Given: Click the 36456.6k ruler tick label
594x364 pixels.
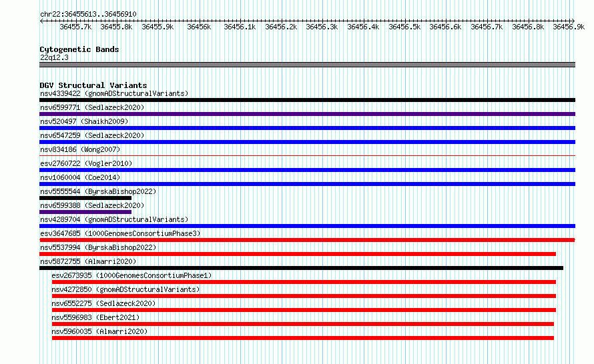Looking at the screenshot, I should click(x=446, y=27).
